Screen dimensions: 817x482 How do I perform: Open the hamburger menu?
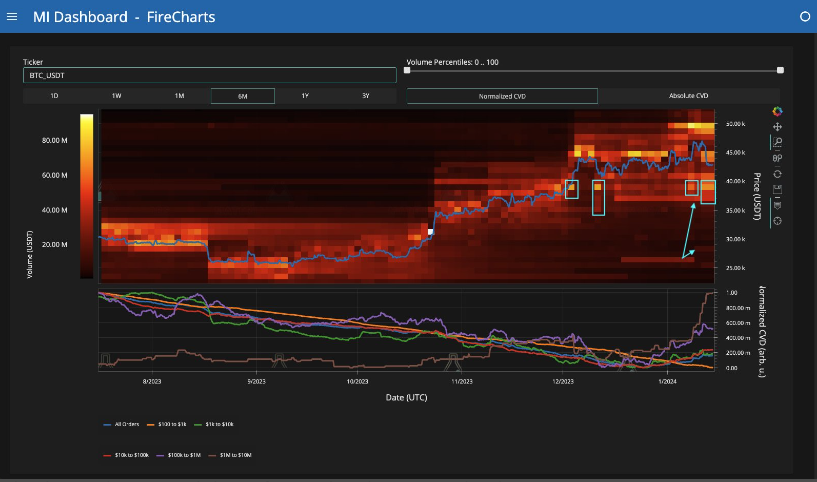click(13, 17)
